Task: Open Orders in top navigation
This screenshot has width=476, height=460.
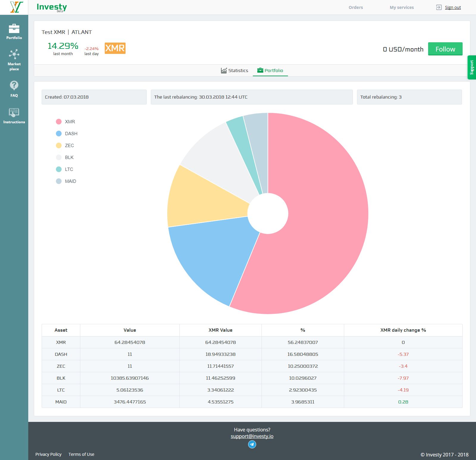Action: click(356, 7)
